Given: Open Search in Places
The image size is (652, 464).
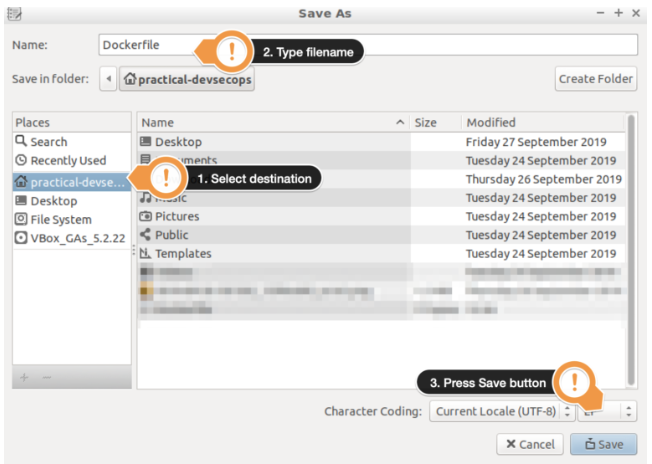Looking at the screenshot, I should tap(72, 142).
